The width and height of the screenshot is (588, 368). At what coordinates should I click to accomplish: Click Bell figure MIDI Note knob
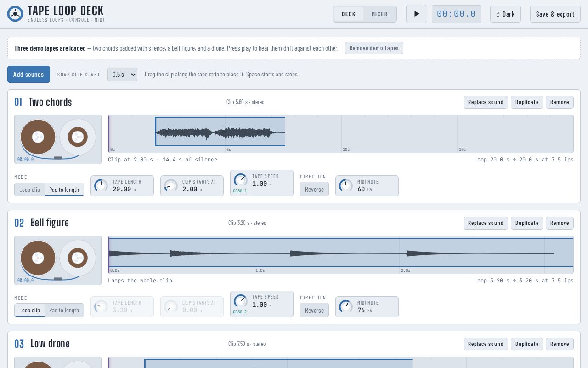click(x=346, y=307)
